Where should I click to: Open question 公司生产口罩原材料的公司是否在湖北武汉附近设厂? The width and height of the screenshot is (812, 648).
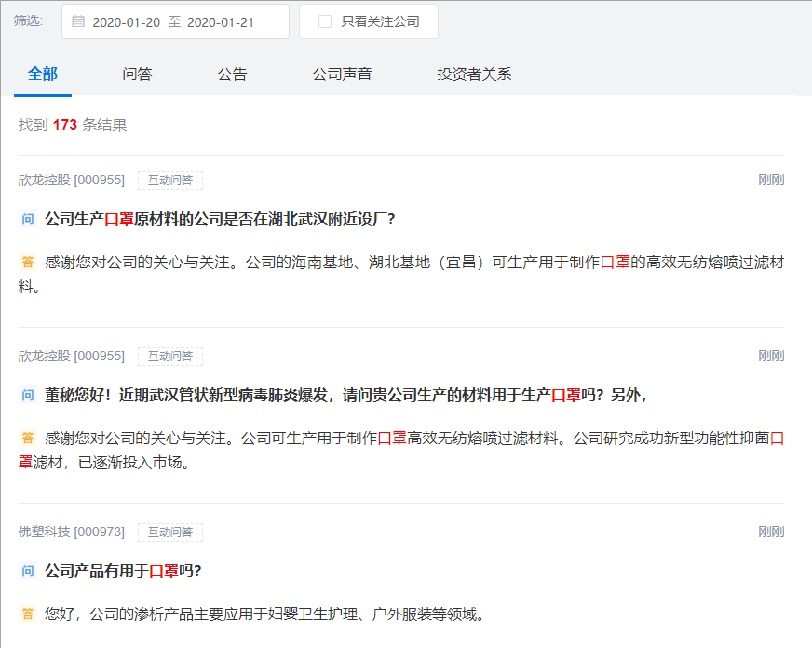coord(220,219)
